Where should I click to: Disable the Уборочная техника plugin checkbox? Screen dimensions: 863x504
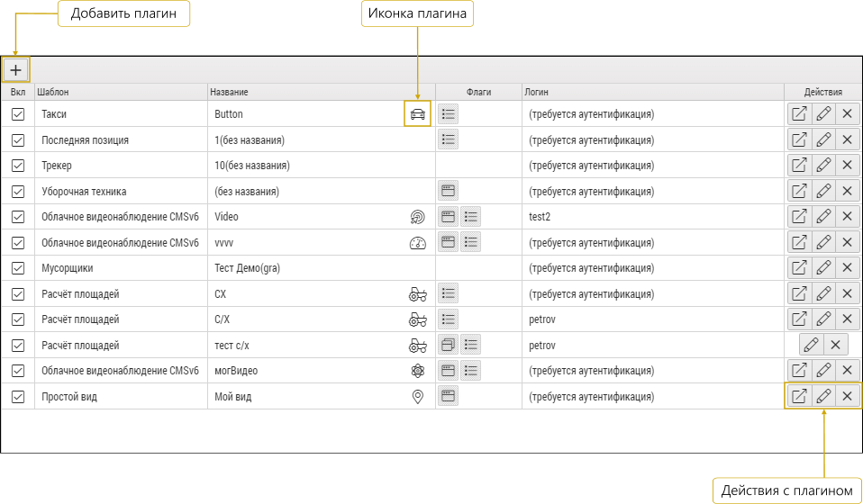tap(18, 192)
